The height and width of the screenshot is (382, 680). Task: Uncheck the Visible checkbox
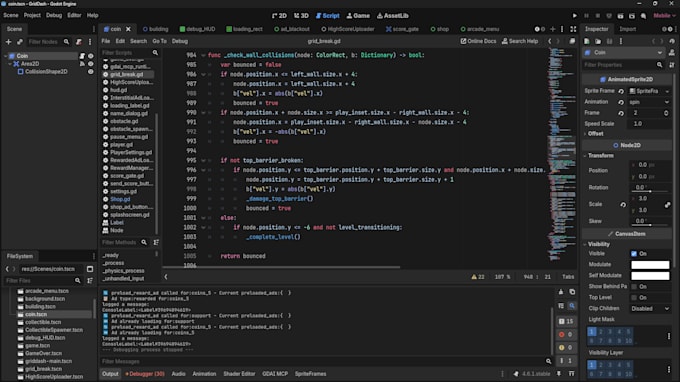(x=634, y=254)
